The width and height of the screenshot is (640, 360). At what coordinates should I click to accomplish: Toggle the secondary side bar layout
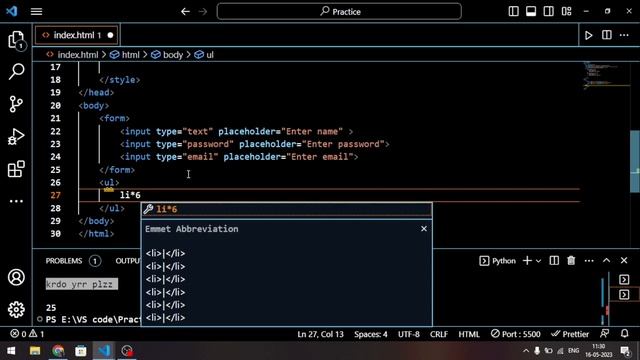pyautogui.click(x=549, y=11)
